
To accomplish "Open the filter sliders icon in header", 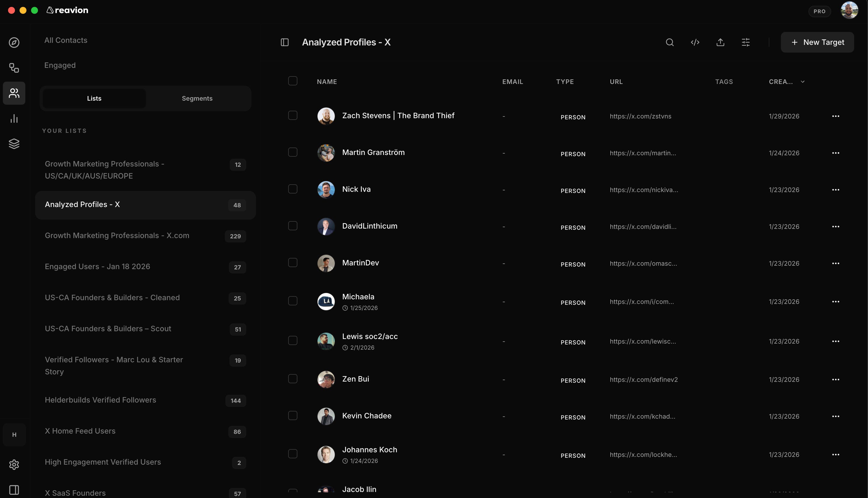I will click(745, 43).
